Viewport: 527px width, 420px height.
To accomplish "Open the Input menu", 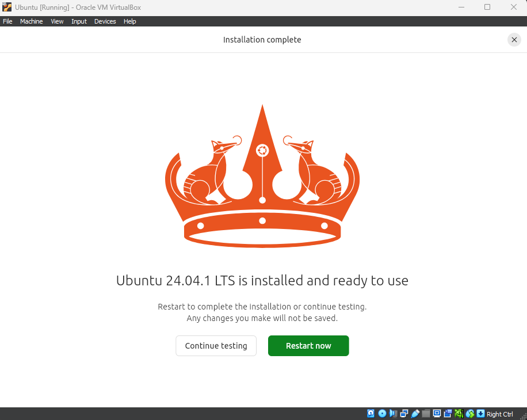I will click(79, 21).
